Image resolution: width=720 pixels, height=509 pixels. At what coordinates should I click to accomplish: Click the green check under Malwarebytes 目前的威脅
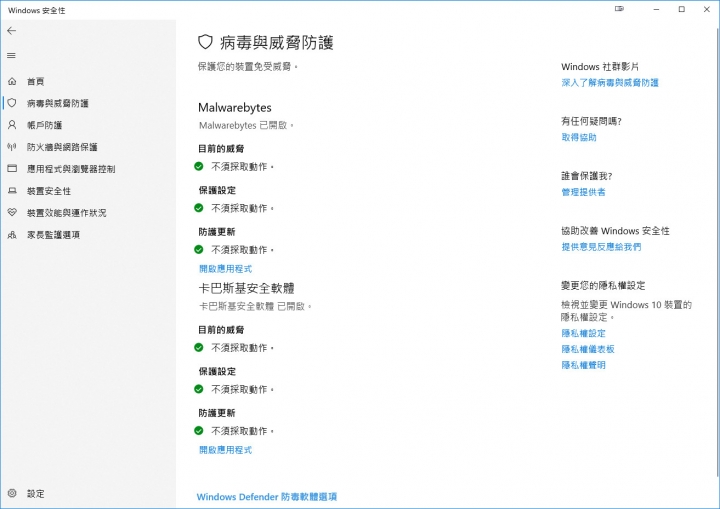point(199,166)
